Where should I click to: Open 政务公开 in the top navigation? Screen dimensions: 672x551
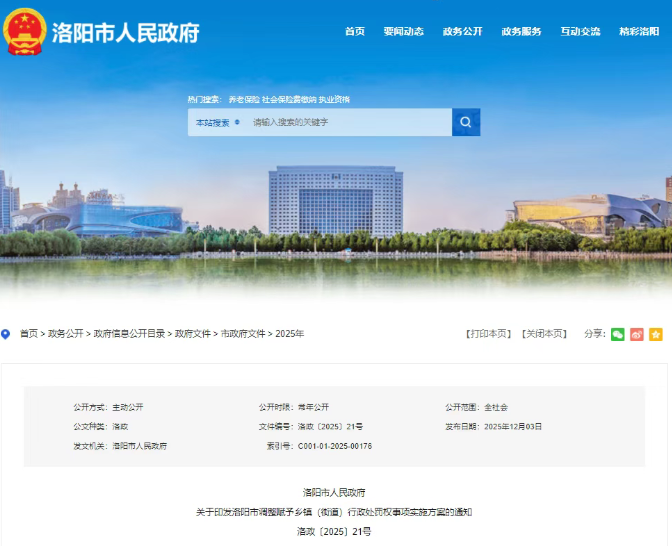point(462,32)
